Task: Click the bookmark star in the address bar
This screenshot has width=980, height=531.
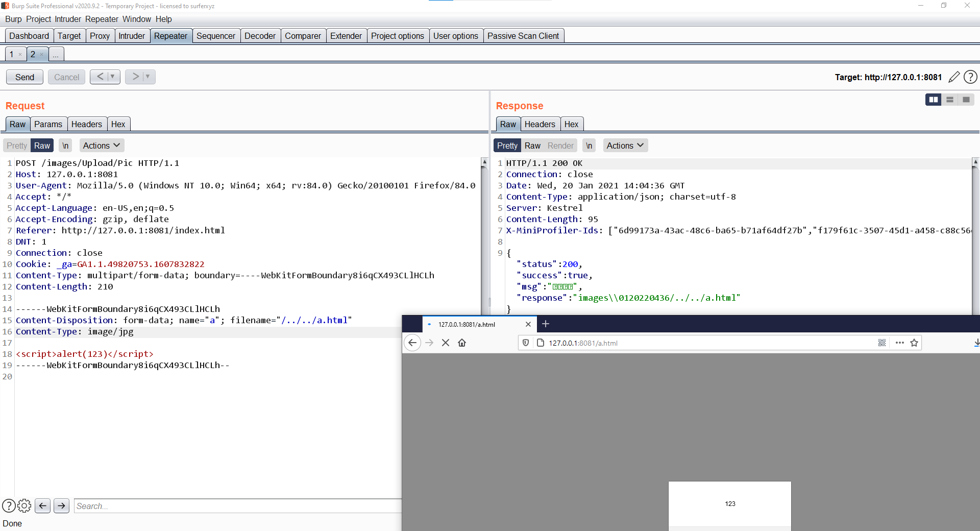Action: pyautogui.click(x=914, y=343)
